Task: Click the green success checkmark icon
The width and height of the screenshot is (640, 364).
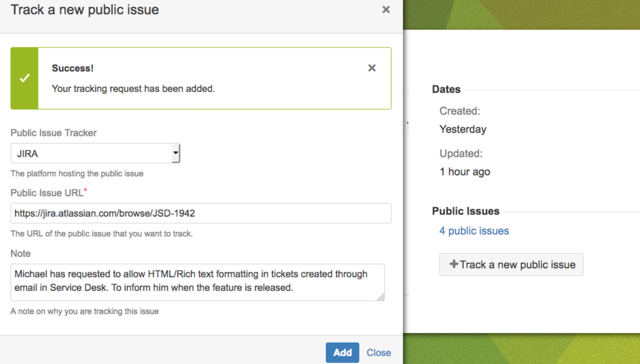Action: pos(24,78)
